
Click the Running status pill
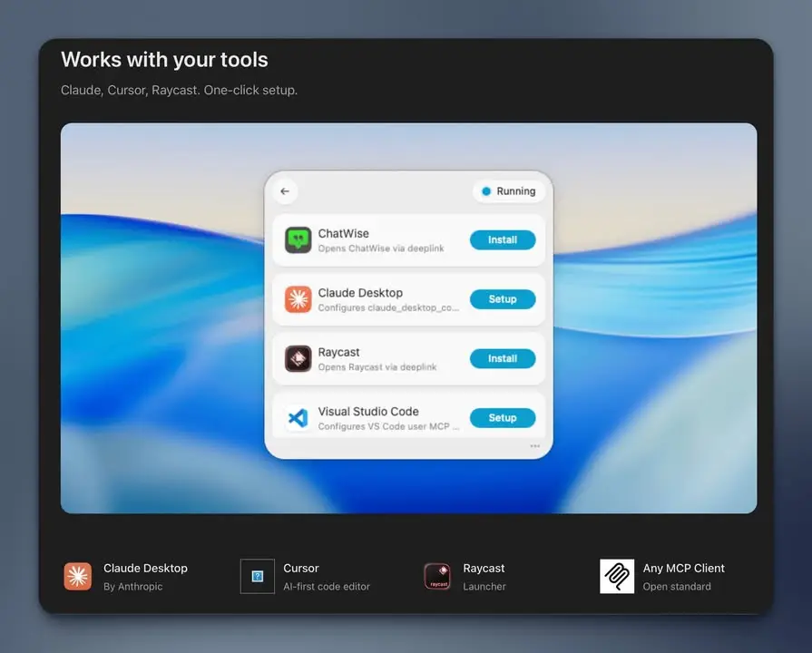click(x=509, y=191)
